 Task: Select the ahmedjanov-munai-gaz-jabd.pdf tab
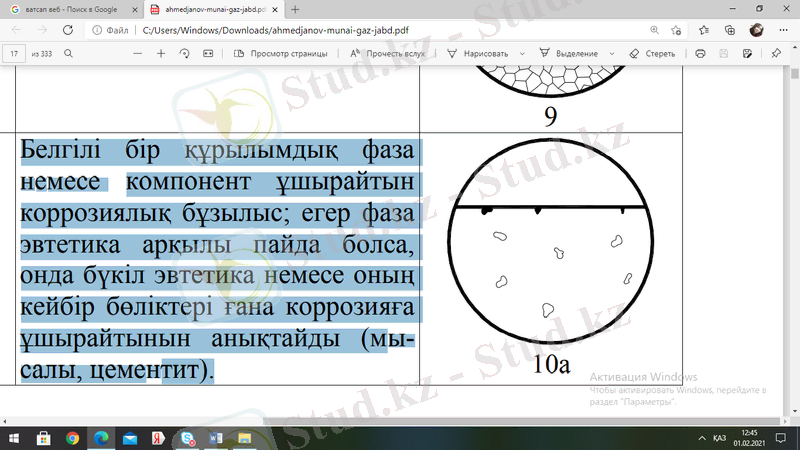tap(214, 10)
